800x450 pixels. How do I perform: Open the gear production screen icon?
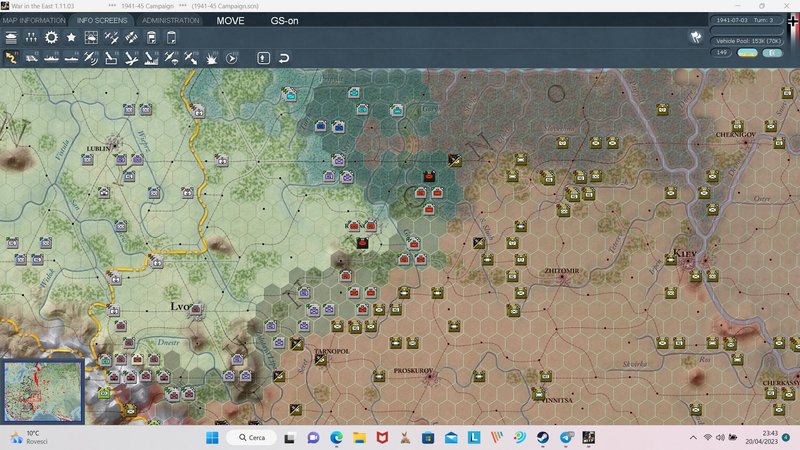point(51,38)
